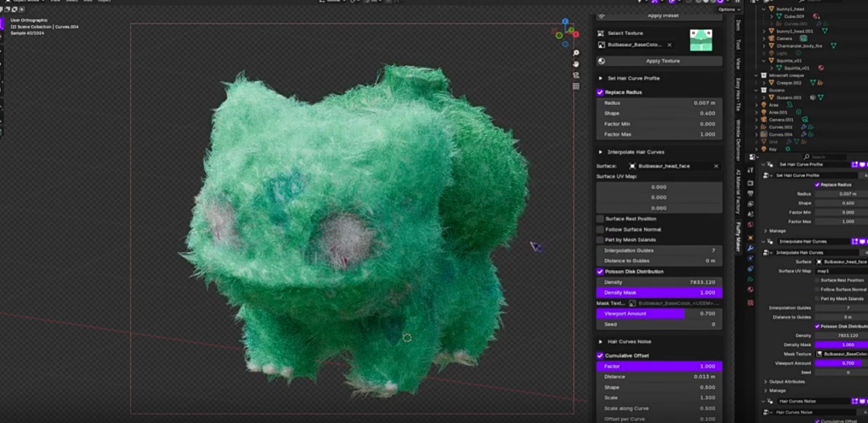Click the Select Texture image icon
This screenshot has height=423, width=868.
point(600,33)
